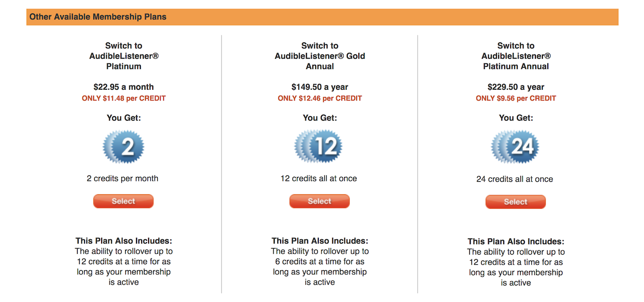Click the 'Switch to AudibleListener Platinum Annual' heading
644x302 pixels.
(x=516, y=56)
